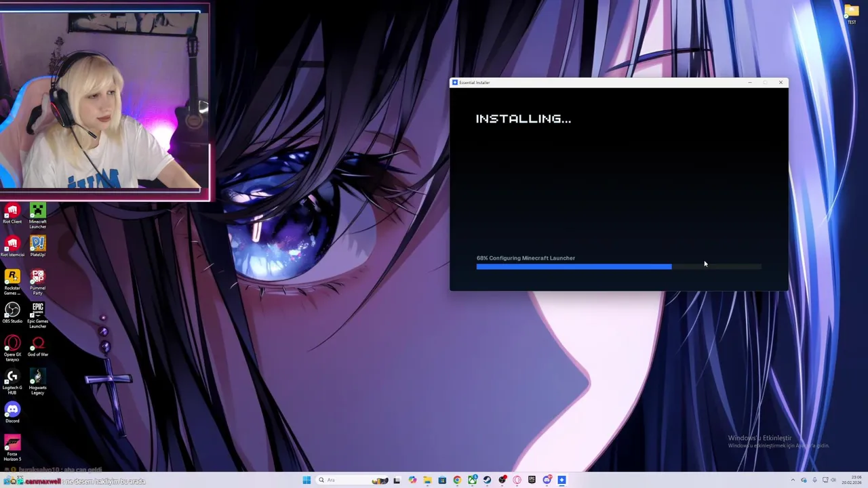Switch to the Essential Installer taskbar icon
Viewport: 868px width, 488px height.
click(561, 480)
